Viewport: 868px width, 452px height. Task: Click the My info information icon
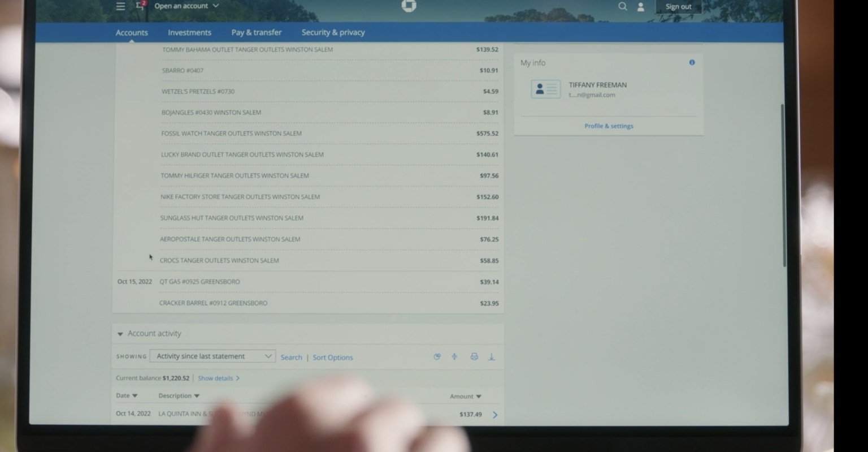692,63
